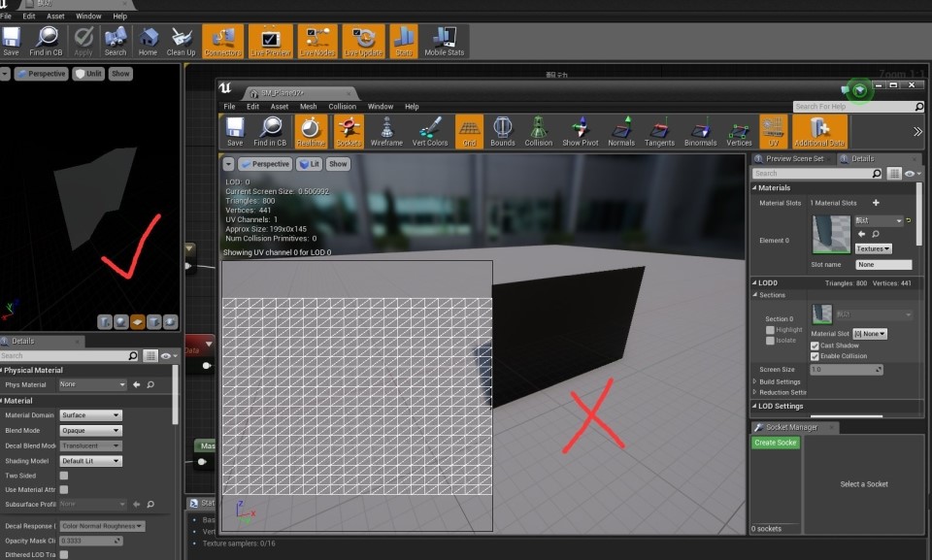This screenshot has height=560, width=932.
Task: Uncheck the Enable Collision checkbox
Action: click(x=815, y=356)
